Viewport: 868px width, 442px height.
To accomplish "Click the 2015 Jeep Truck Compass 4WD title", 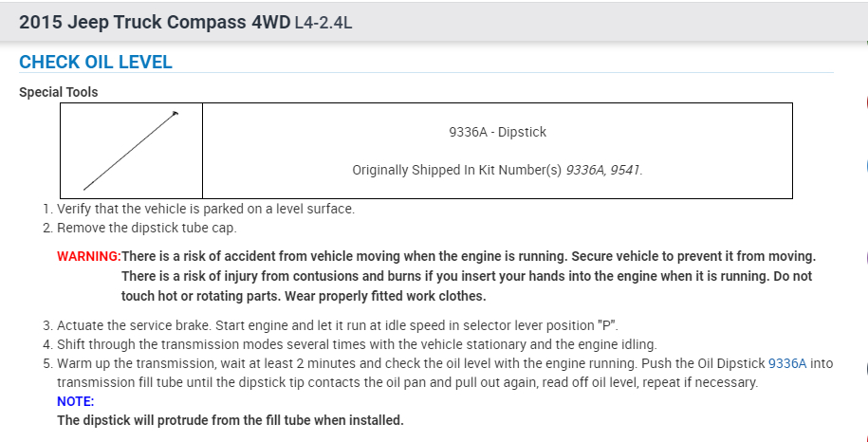I will tap(155, 21).
